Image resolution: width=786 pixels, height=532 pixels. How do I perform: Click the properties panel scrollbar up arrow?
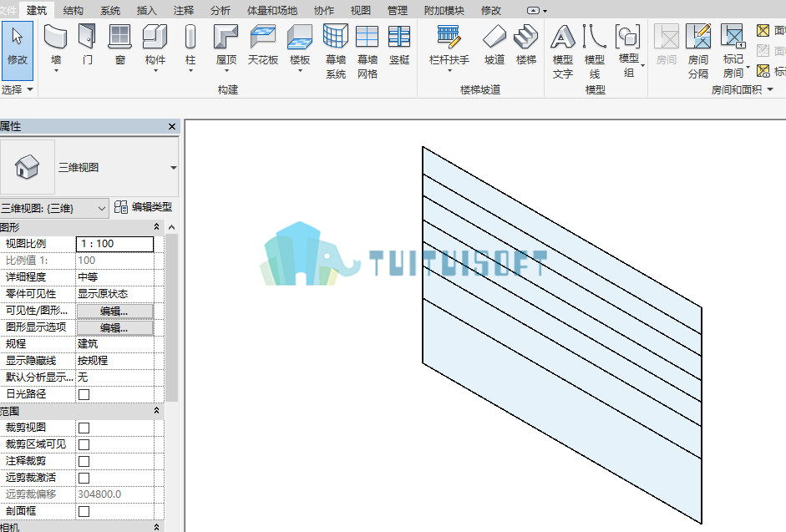coord(172,228)
